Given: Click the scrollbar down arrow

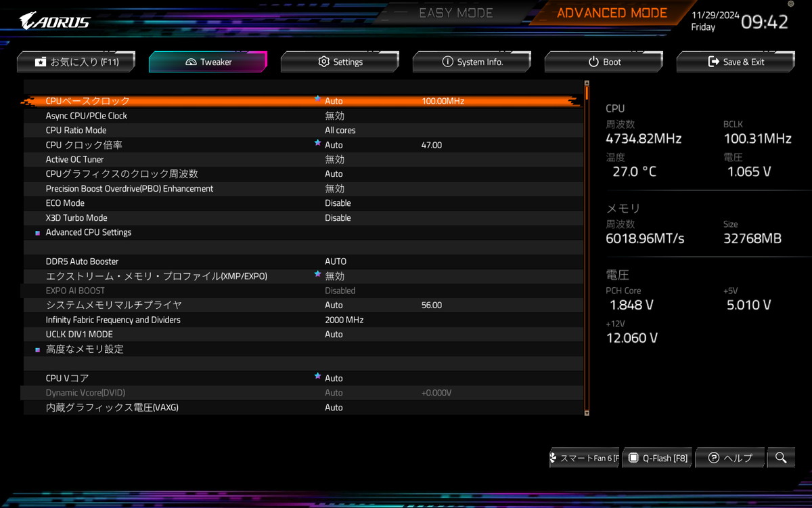Looking at the screenshot, I should click(587, 412).
